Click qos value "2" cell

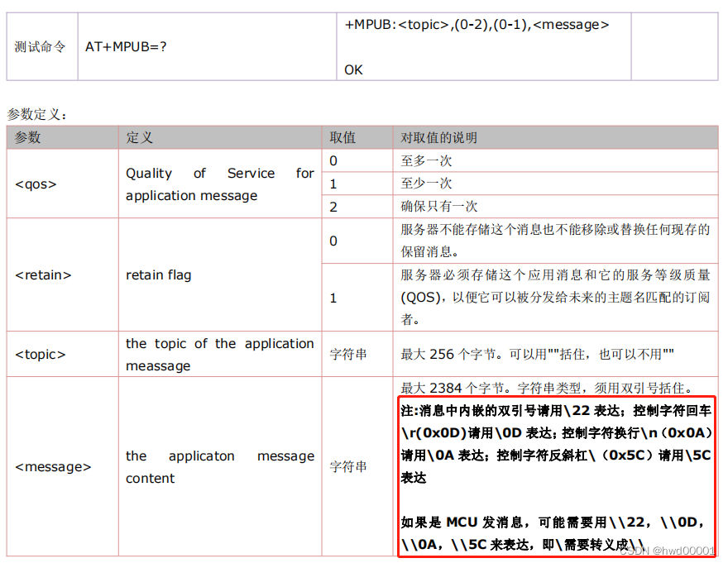357,207
